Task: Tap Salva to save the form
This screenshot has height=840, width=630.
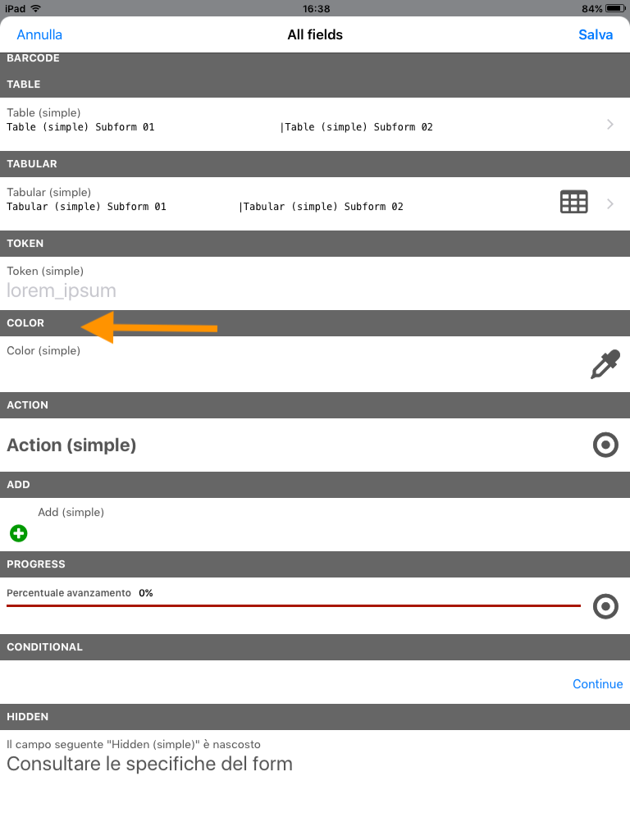Action: tap(596, 34)
